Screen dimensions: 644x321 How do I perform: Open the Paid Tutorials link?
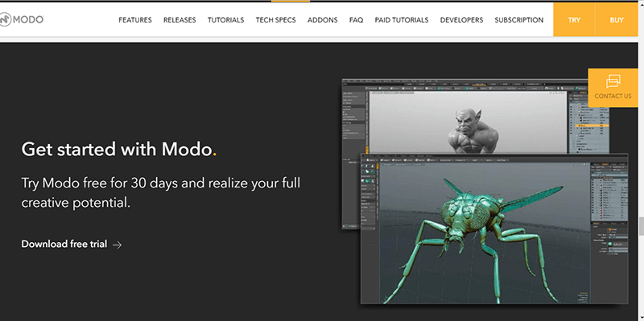[x=401, y=19]
